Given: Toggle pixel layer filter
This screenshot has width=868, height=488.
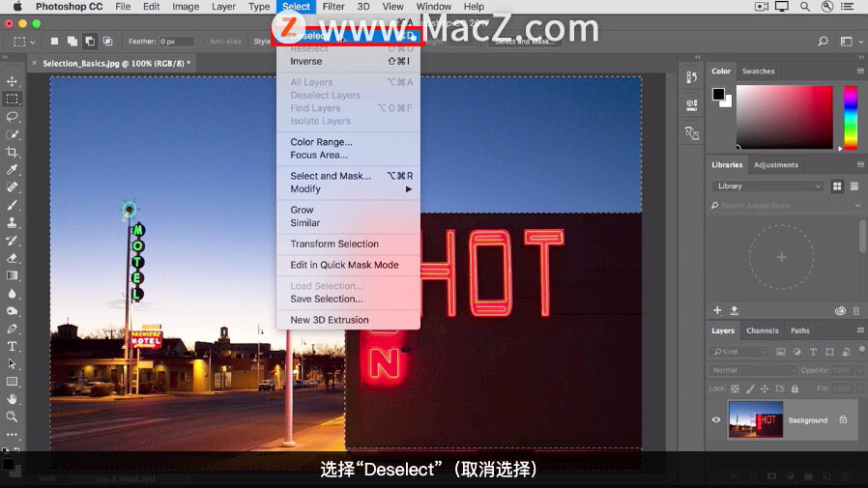Looking at the screenshot, I should point(781,352).
